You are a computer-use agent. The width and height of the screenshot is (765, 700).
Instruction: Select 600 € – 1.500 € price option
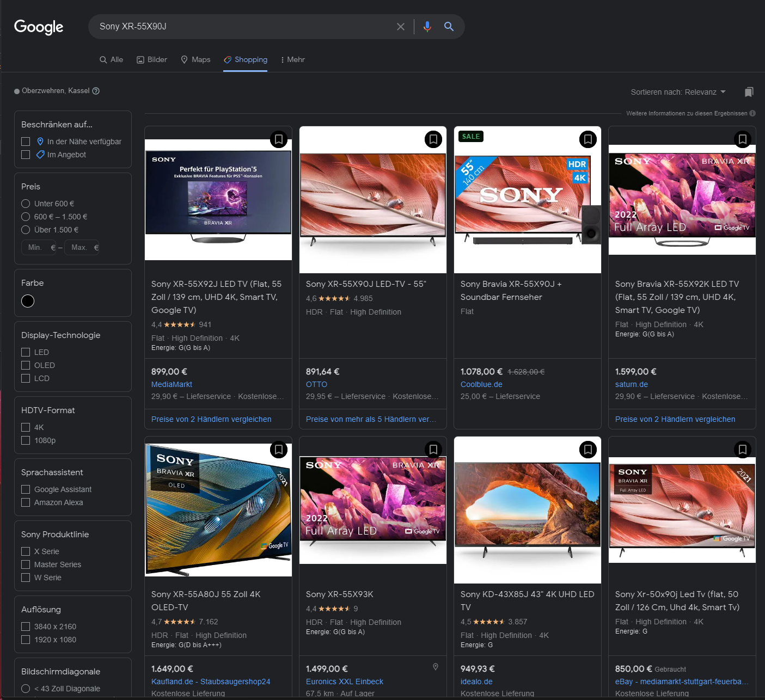coord(26,217)
